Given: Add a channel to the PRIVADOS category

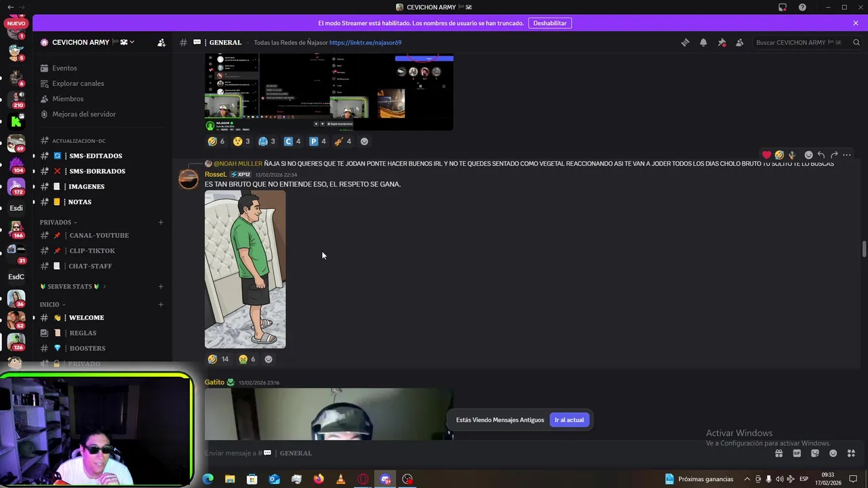Looking at the screenshot, I should tap(161, 222).
